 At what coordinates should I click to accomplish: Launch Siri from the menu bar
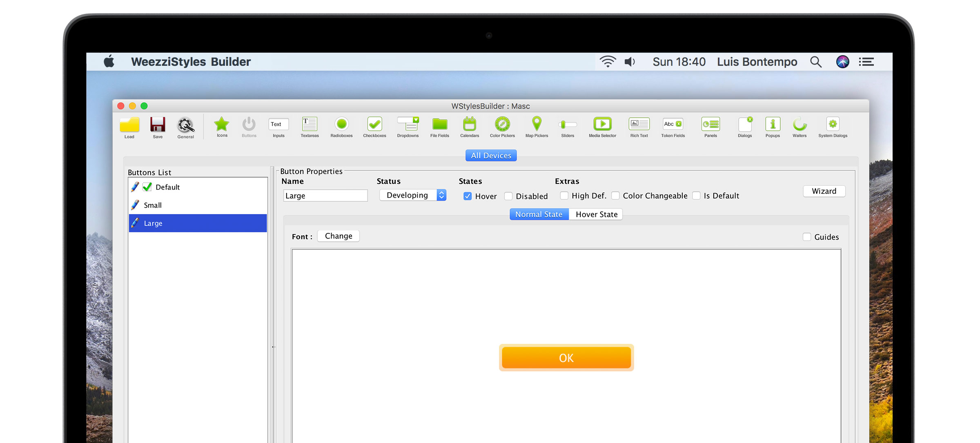pos(843,62)
